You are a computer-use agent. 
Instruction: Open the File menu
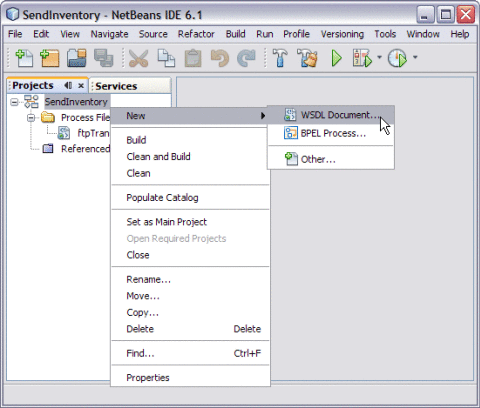pyautogui.click(x=15, y=34)
